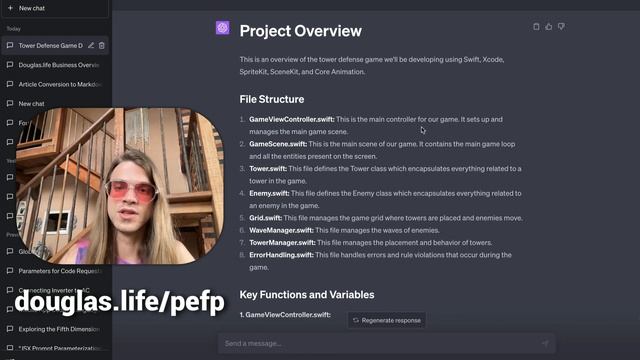Click the webcam video overlay
Image resolution: width=640 pixels, height=360 pixels.
pos(120,186)
